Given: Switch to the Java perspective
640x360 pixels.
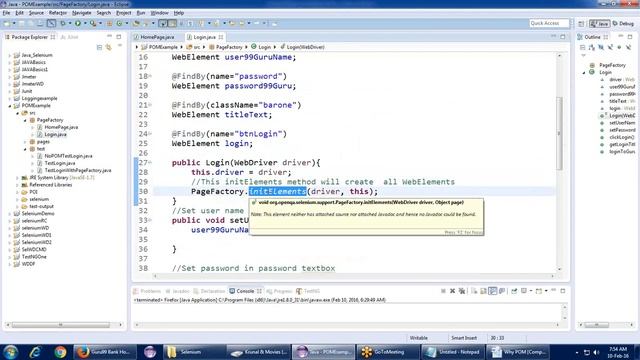Looking at the screenshot, I should pos(599,24).
